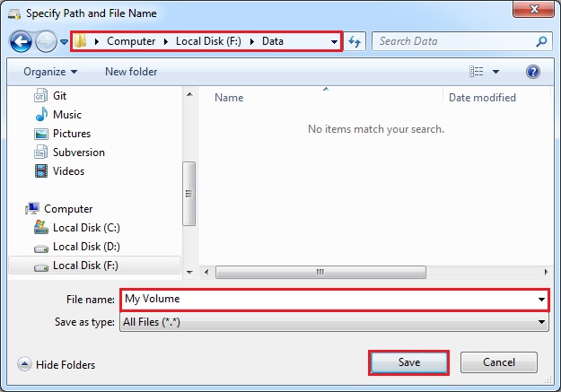Screen dimensions: 561x392
Task: Open the Save as type dropdown
Action: pos(541,322)
